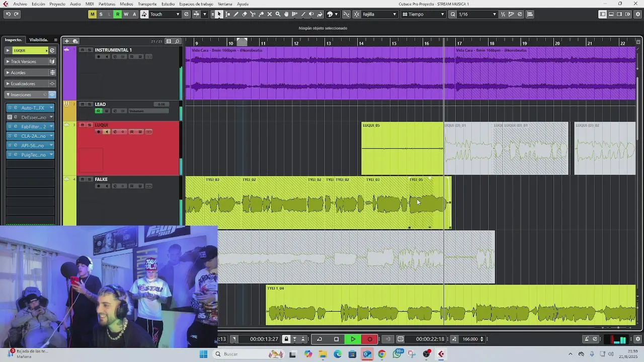
Task: Click the tempo value 166.000 field
Action: [x=470, y=339]
